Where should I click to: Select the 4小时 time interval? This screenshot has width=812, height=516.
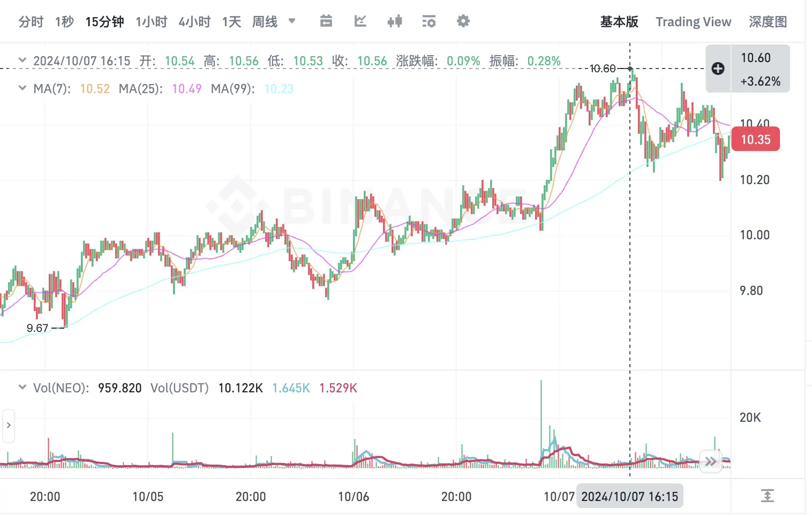tap(194, 22)
